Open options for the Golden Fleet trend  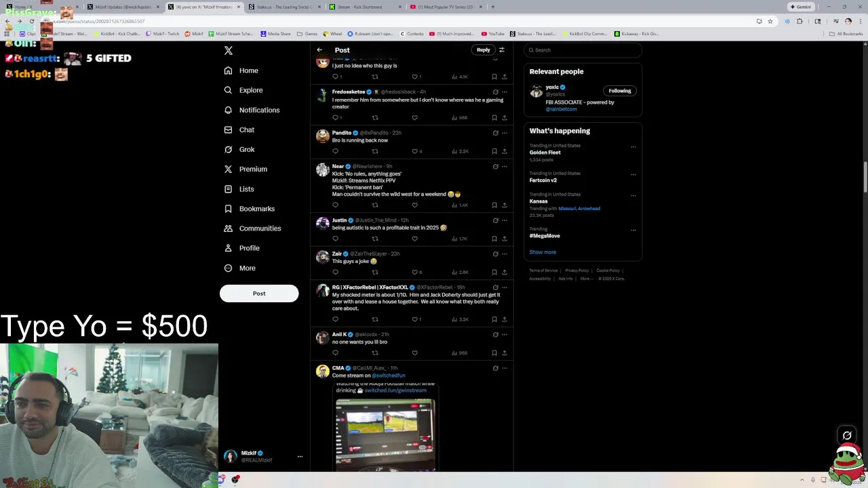633,146
